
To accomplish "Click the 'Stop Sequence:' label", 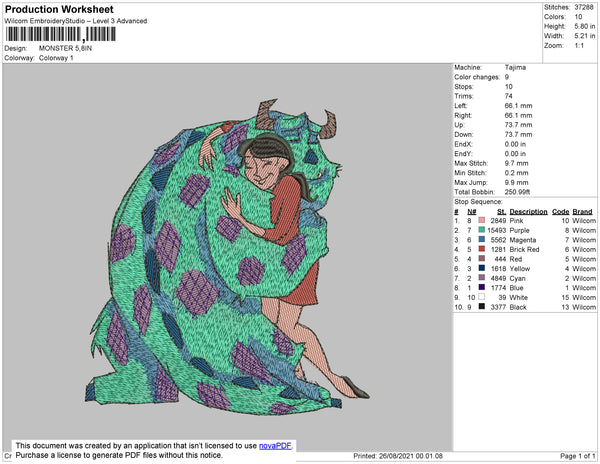I will coord(478,202).
